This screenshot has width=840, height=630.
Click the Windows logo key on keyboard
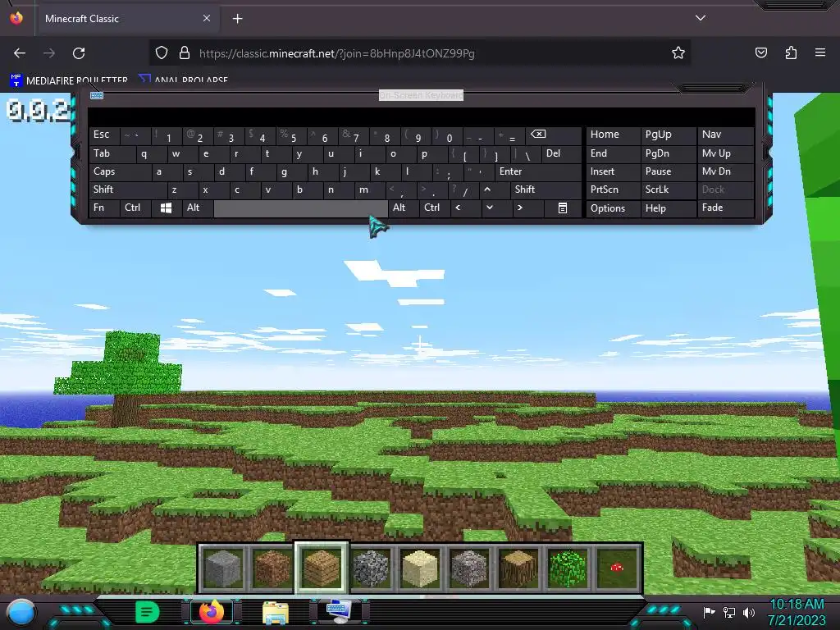(x=166, y=208)
